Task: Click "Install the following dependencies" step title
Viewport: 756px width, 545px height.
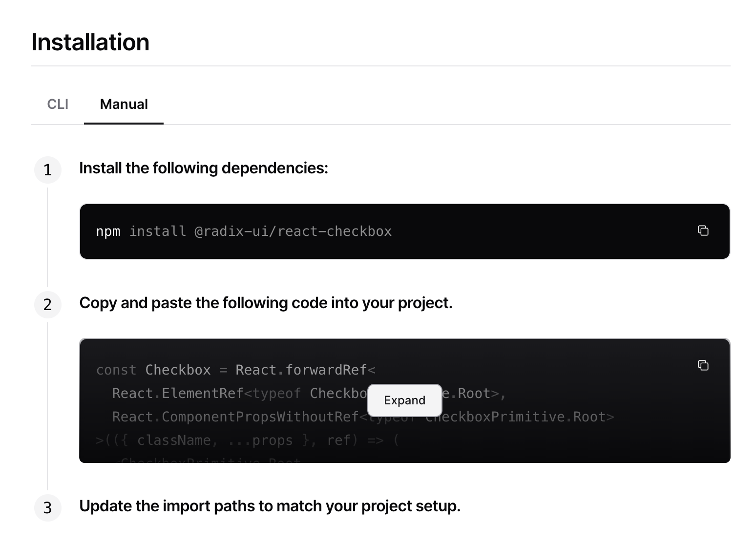Action: pyautogui.click(x=203, y=168)
